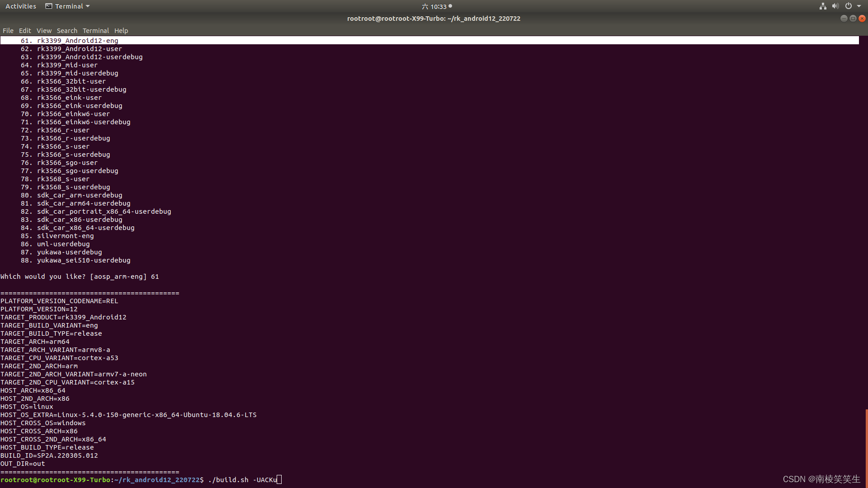Click line 65 rk3399_mid-userdebug
The image size is (868, 488).
click(70, 73)
